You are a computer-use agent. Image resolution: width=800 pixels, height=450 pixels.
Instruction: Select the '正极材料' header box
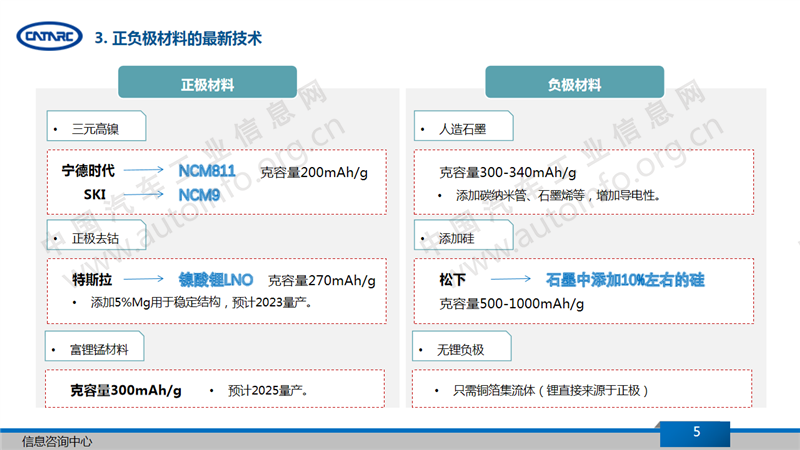[207, 82]
